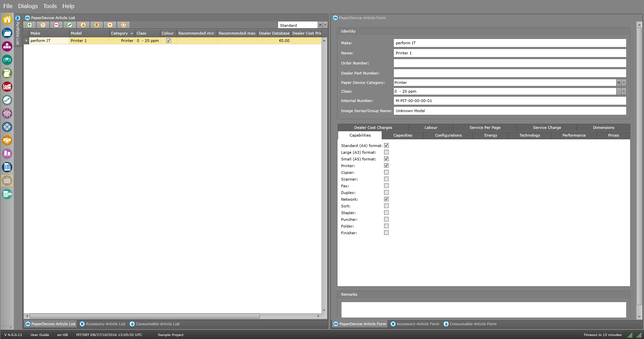The height and width of the screenshot is (339, 644).
Task: Click the orange upload arrow toolbar button
Action: click(110, 25)
